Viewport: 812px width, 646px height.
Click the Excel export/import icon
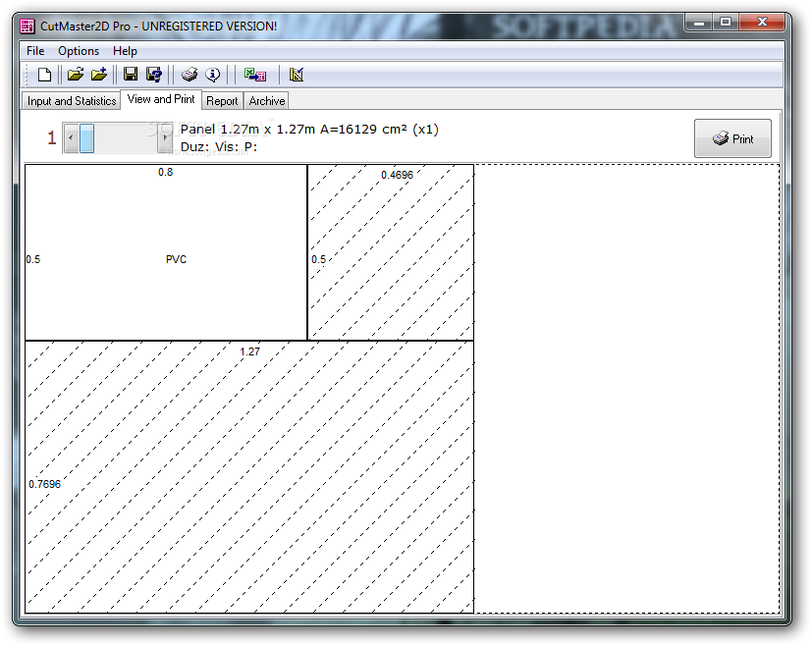pyautogui.click(x=255, y=75)
